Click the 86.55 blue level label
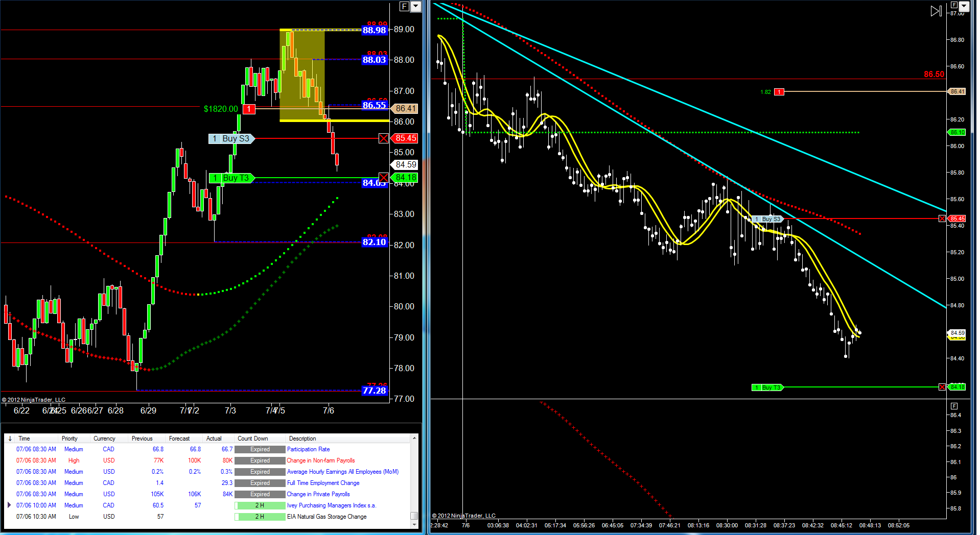This screenshot has height=535, width=980. pos(375,105)
